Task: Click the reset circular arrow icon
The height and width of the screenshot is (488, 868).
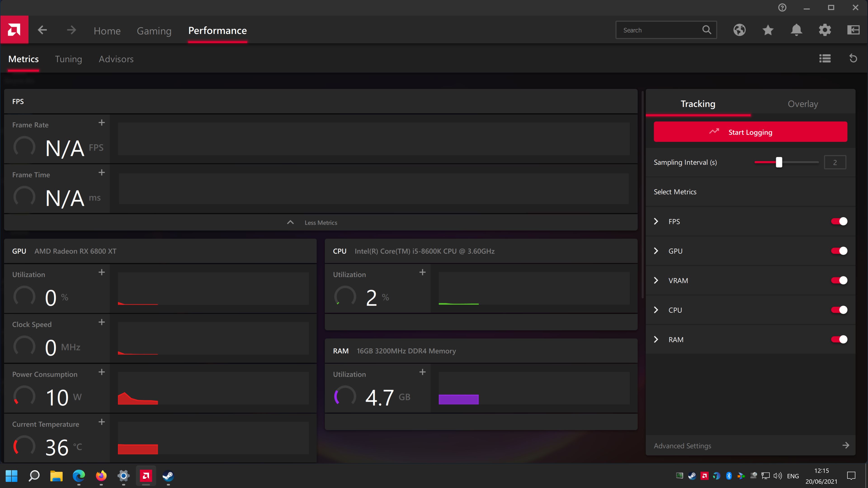Action: click(853, 59)
